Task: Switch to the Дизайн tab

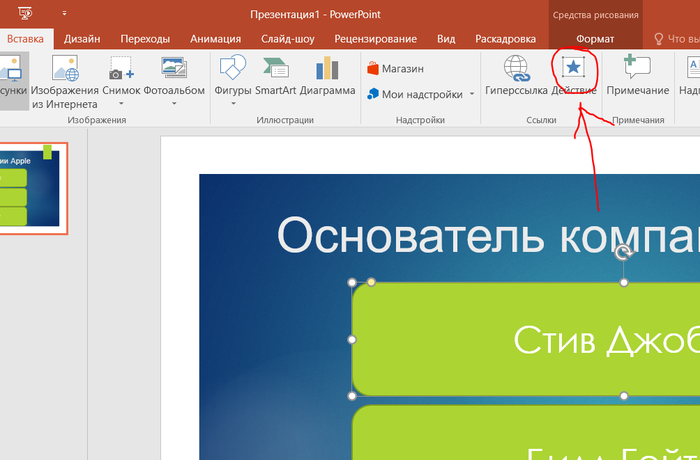Action: [81, 39]
